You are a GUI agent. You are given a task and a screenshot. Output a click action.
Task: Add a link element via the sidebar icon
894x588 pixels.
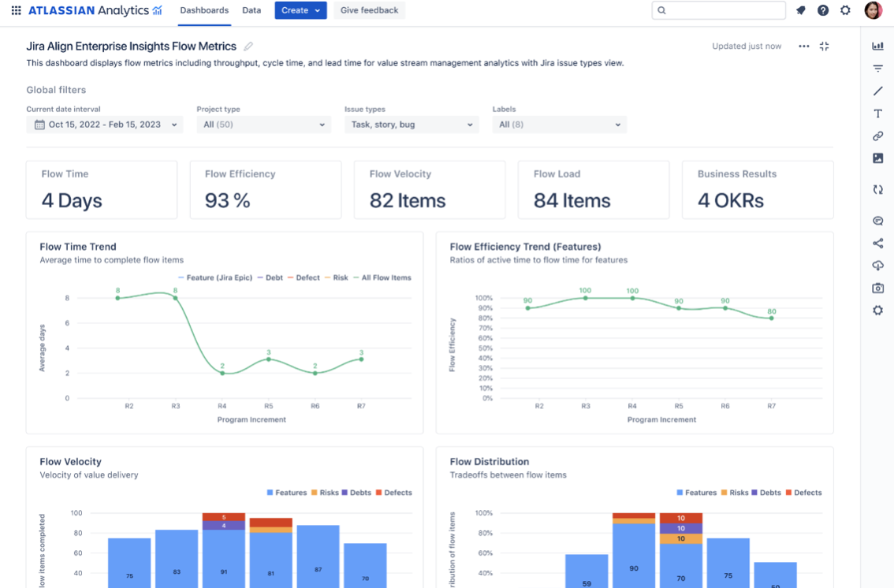coord(877,136)
